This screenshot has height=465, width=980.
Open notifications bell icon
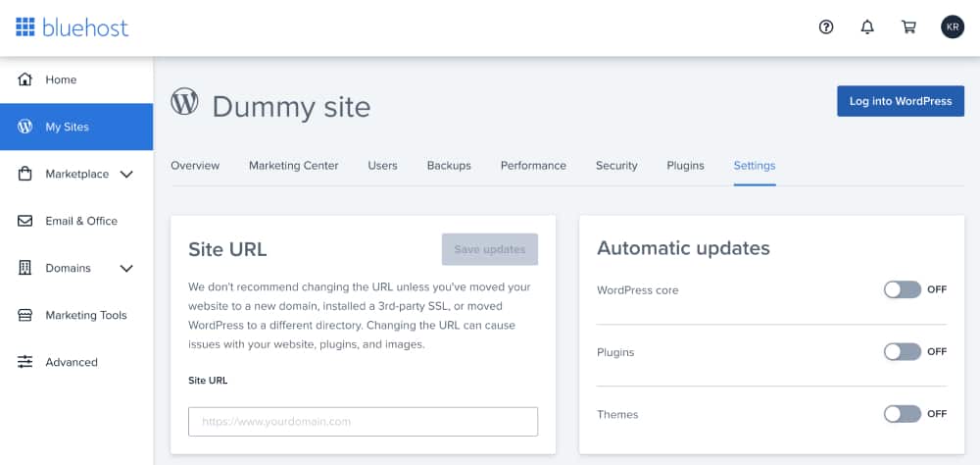(x=867, y=27)
